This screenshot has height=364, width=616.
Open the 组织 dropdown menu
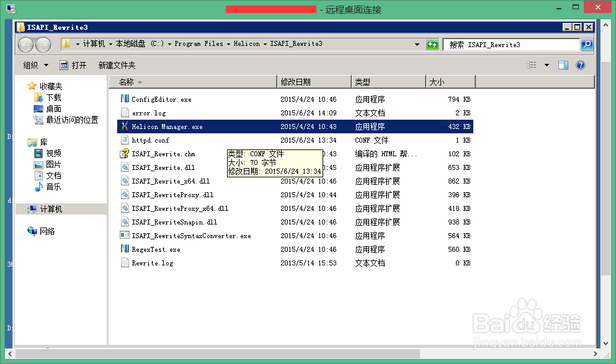click(36, 65)
